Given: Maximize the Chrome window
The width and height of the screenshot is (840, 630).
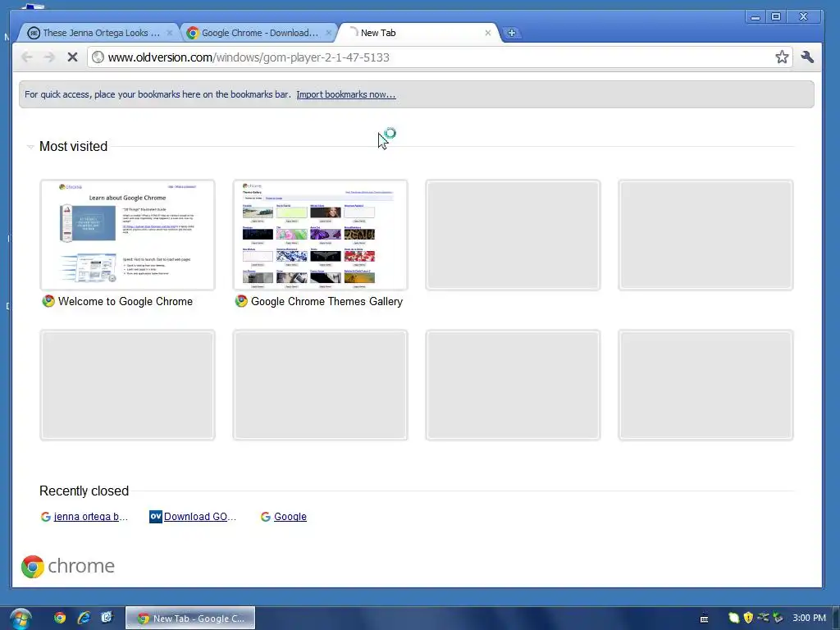Looking at the screenshot, I should click(x=776, y=16).
